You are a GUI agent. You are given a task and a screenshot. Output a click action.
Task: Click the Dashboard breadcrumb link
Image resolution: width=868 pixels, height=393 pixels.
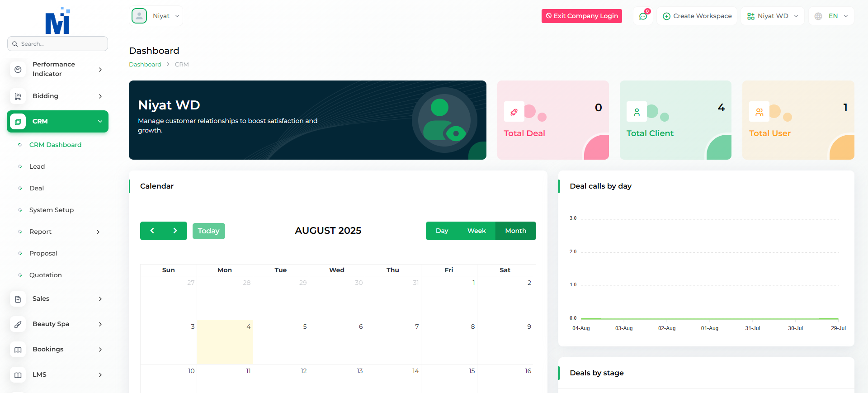(145, 65)
